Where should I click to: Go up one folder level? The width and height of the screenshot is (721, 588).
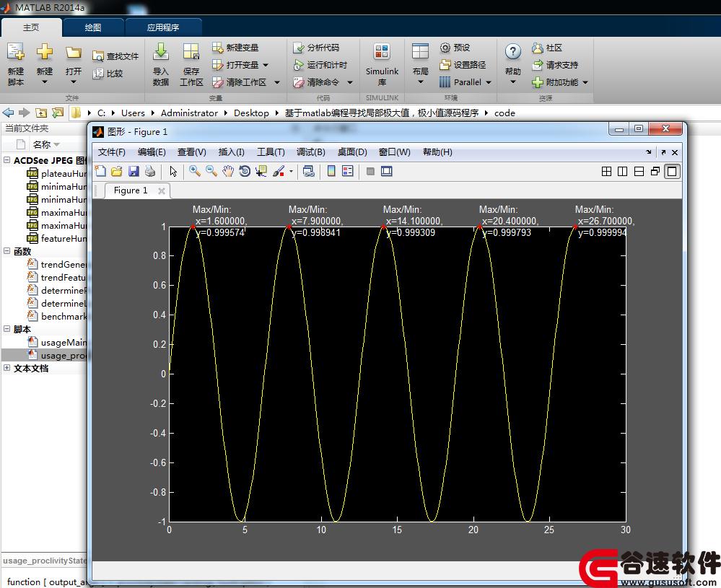(41, 113)
